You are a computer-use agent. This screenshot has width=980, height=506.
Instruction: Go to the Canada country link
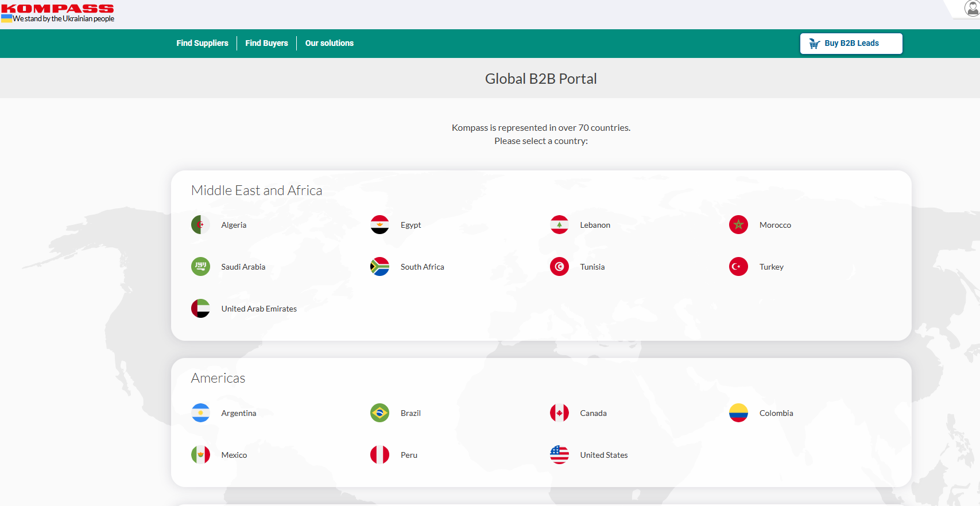593,413
